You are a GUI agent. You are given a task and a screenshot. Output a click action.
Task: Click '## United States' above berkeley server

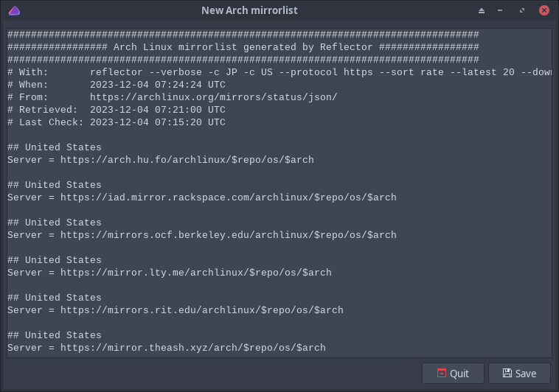pos(55,223)
